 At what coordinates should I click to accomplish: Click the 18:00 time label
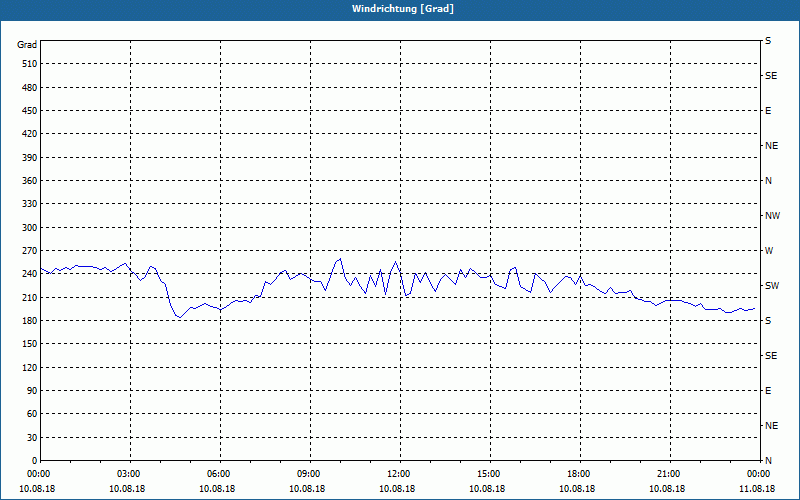point(577,474)
